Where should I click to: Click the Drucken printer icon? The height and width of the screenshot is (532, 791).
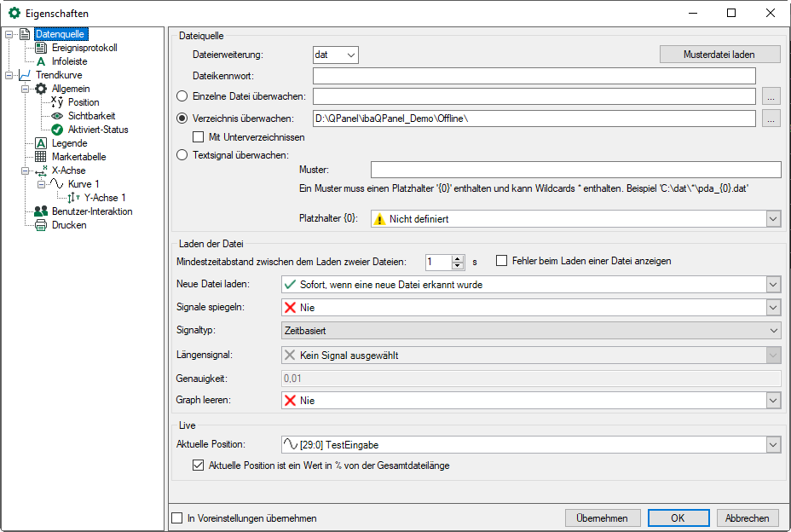[41, 225]
